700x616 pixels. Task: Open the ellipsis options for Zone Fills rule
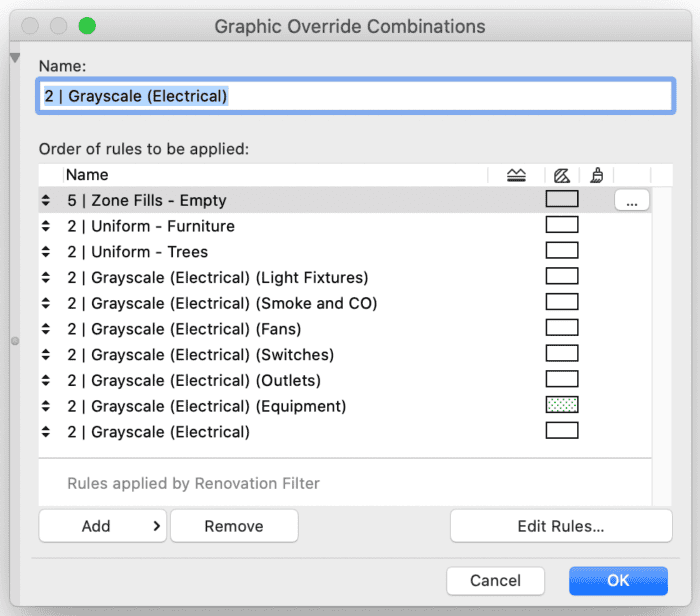632,200
